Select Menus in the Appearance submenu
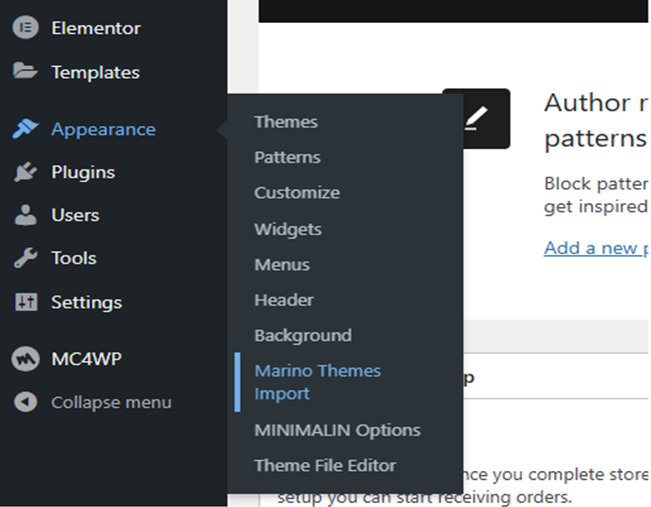The height and width of the screenshot is (507, 651). pos(282,265)
